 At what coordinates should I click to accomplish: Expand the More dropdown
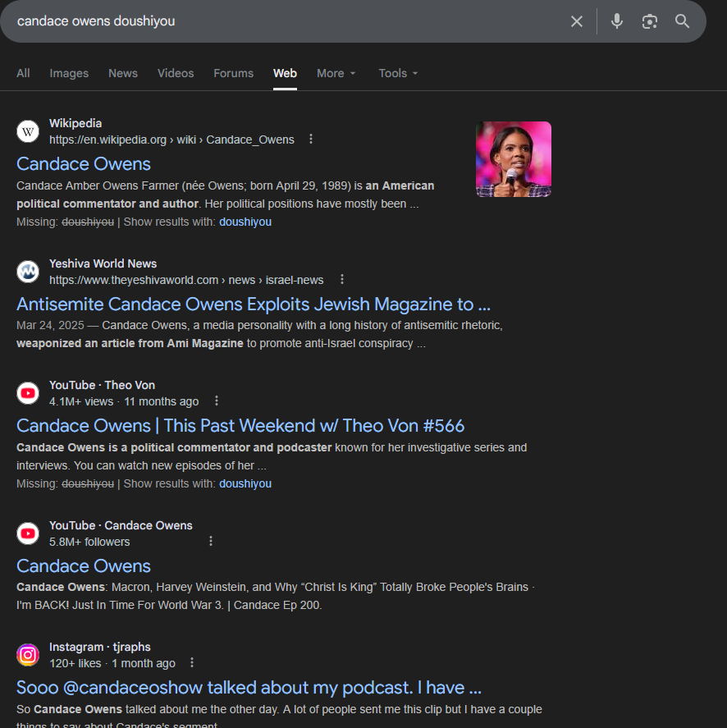(336, 73)
